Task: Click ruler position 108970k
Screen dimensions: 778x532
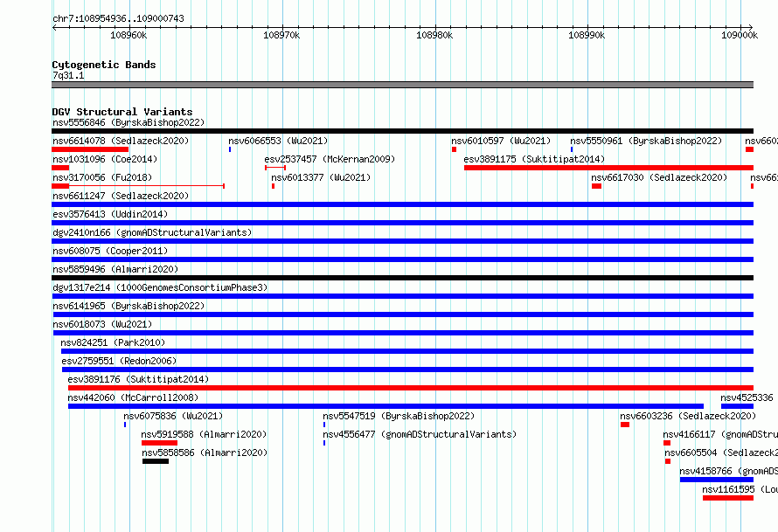Action: click(281, 35)
